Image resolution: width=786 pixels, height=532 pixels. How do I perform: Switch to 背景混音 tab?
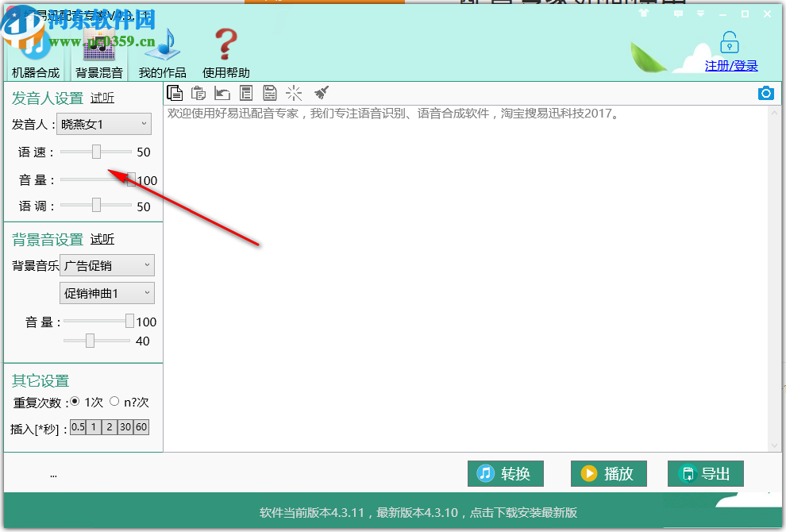click(99, 73)
